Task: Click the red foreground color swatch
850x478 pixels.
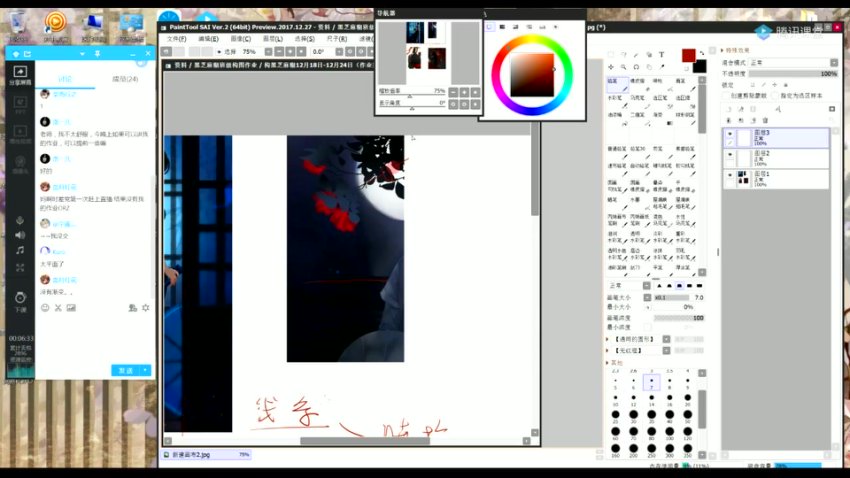Action: coord(688,55)
